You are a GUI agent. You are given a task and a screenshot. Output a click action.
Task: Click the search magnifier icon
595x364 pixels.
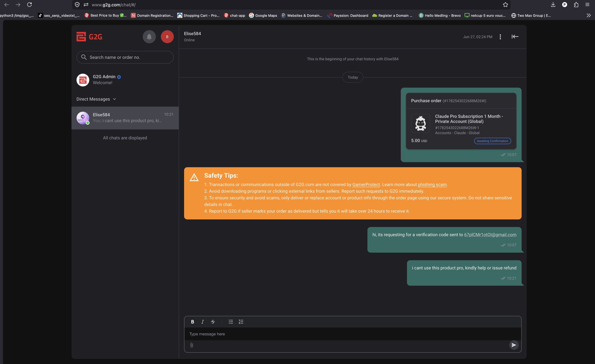pos(84,57)
